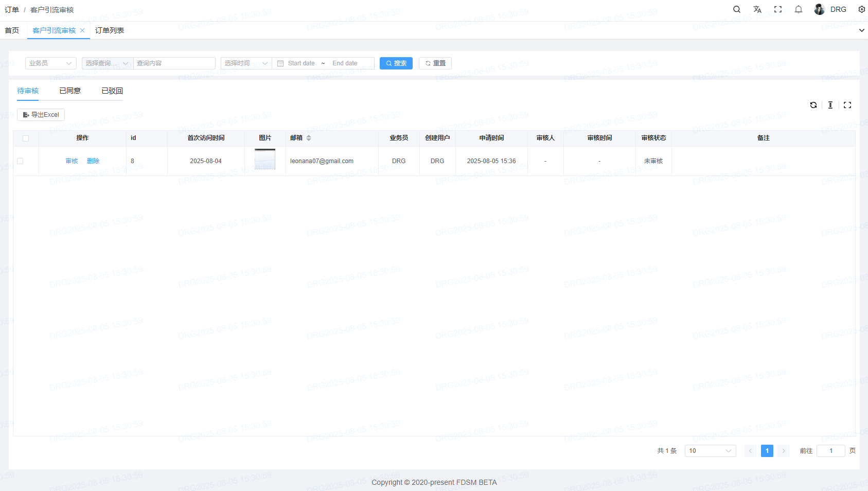Switch to the 已同意 tab

pos(70,91)
